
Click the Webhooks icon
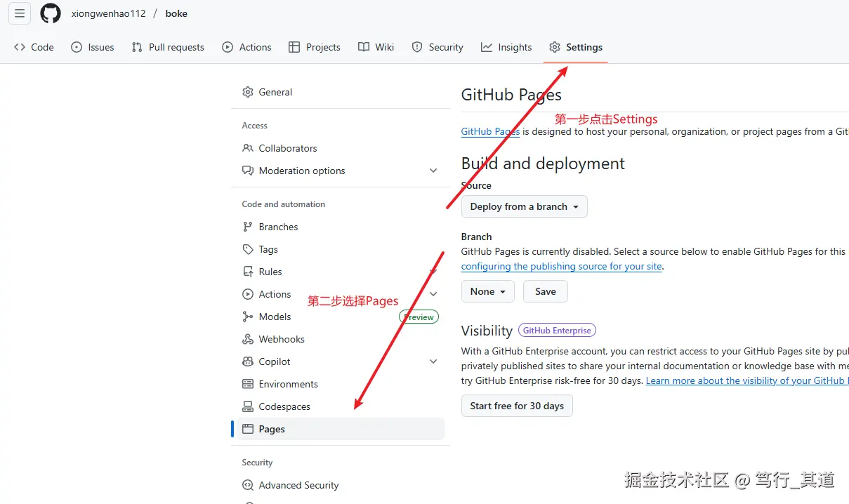(x=248, y=339)
